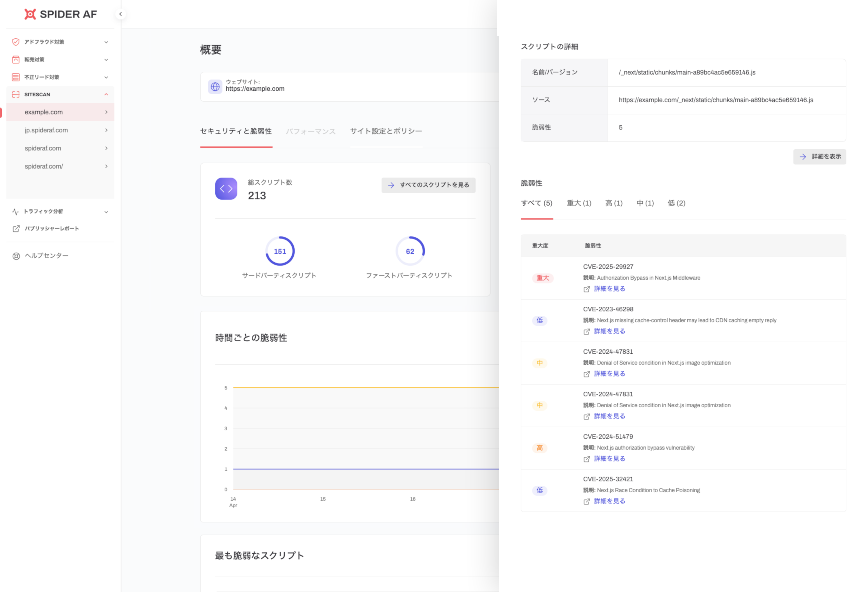Viewport: 868px width, 592px height.
Task: Click the yellow line in vulnerability chart
Action: point(366,388)
